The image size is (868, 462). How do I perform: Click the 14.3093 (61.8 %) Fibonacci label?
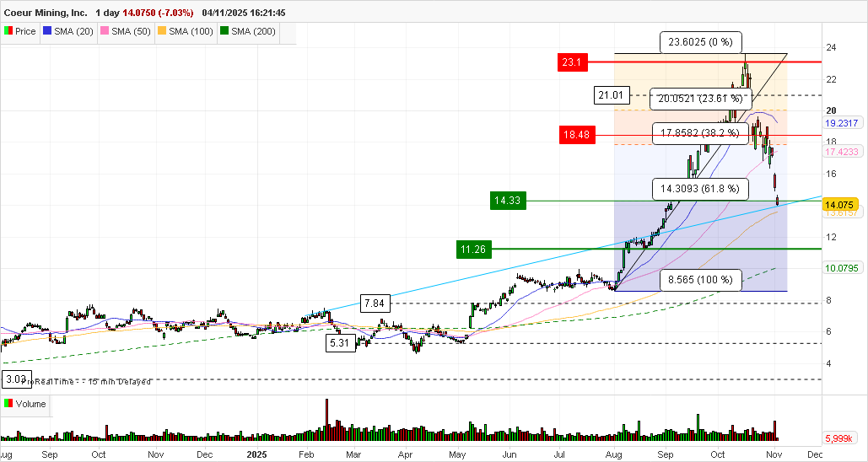[700, 189]
